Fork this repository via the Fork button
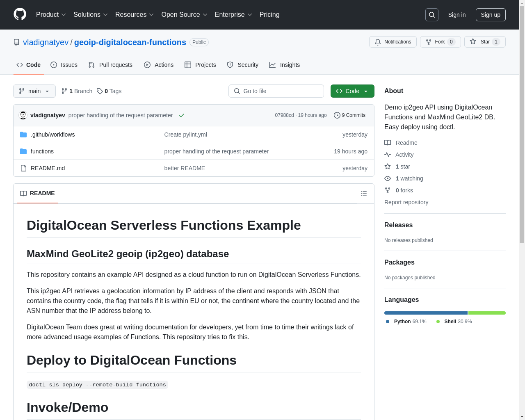Viewport: 525px width, 420px height. pos(441,42)
